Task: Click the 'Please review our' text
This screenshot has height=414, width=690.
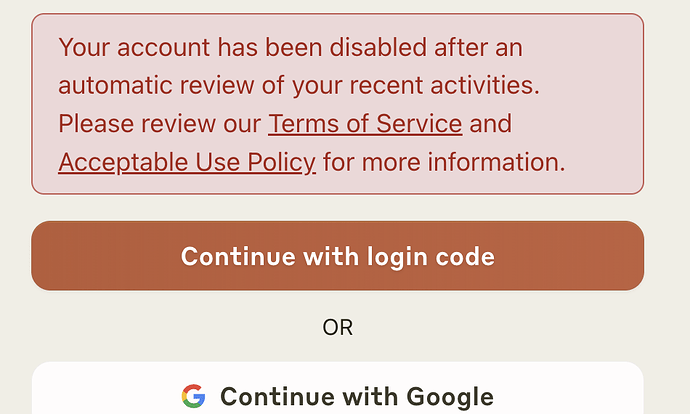Action: click(159, 124)
